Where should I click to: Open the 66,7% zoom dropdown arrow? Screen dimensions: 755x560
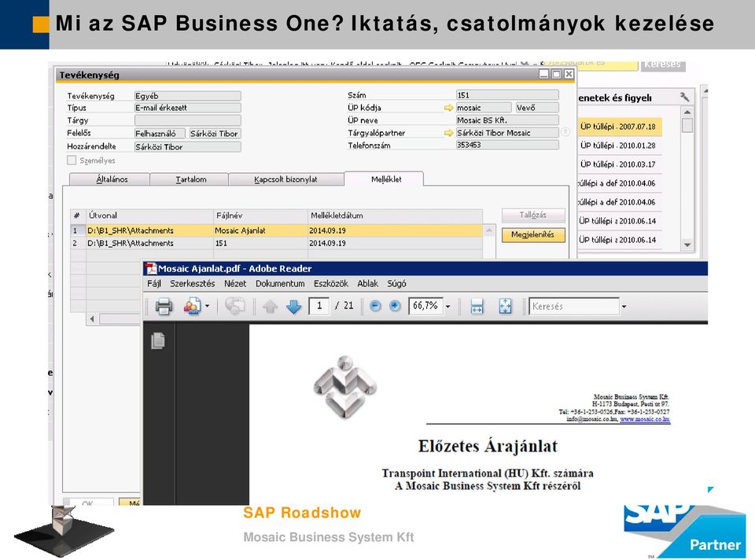point(447,306)
